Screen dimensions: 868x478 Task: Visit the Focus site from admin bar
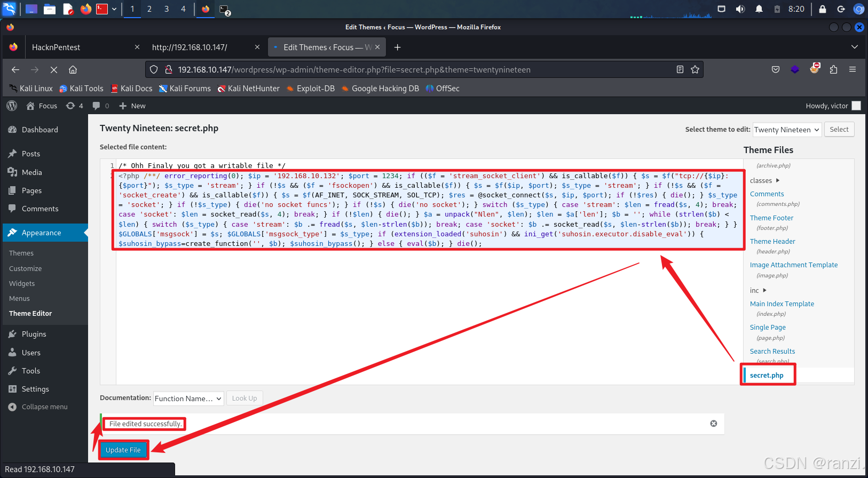(42, 106)
